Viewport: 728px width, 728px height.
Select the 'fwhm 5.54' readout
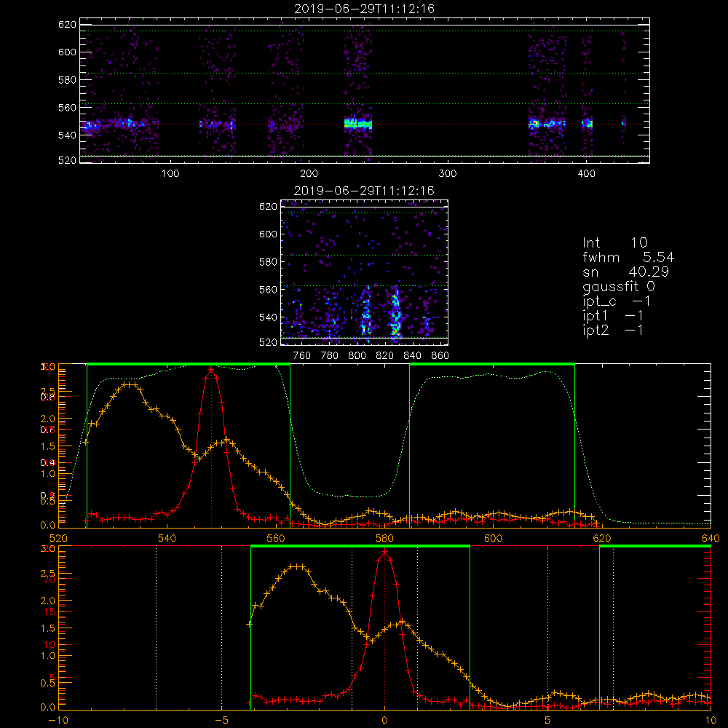(628, 257)
